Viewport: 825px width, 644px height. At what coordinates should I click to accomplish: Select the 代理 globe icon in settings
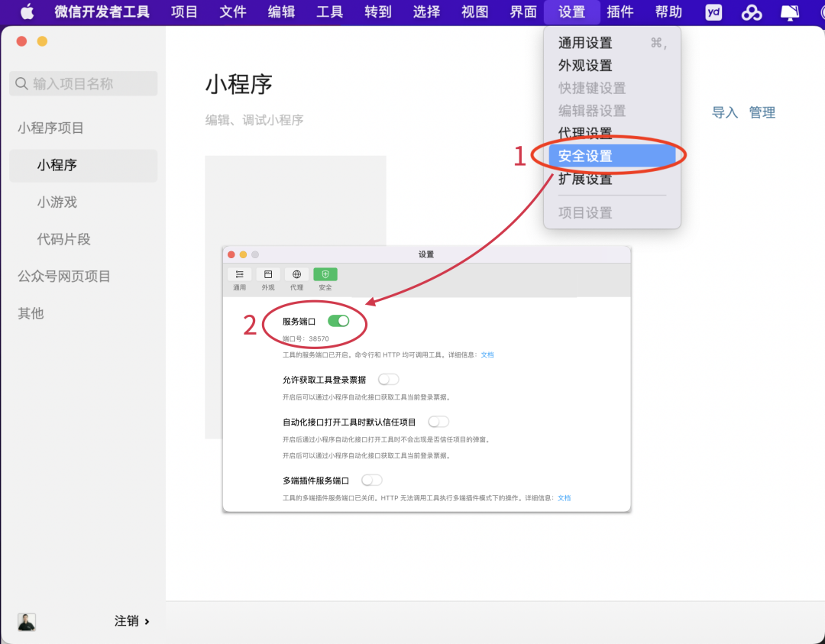(x=296, y=274)
